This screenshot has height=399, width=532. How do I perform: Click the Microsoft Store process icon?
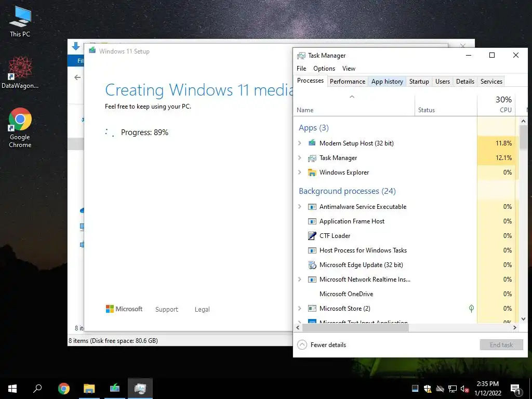(x=312, y=309)
